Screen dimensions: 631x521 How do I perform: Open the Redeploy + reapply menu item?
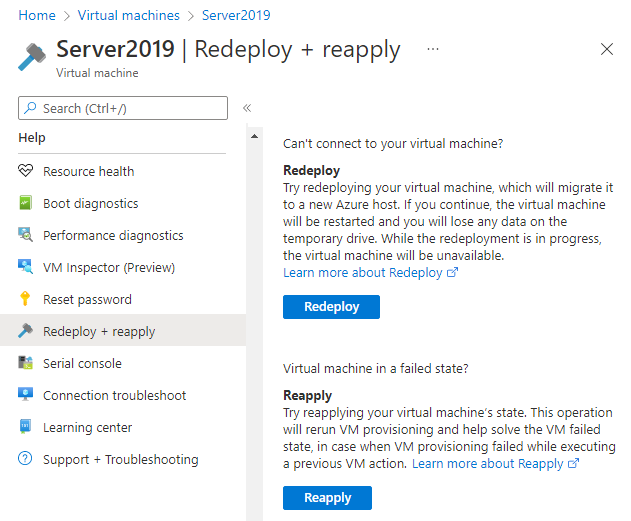pyautogui.click(x=99, y=331)
